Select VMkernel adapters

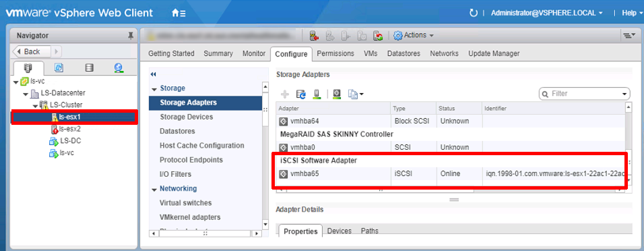click(x=190, y=217)
